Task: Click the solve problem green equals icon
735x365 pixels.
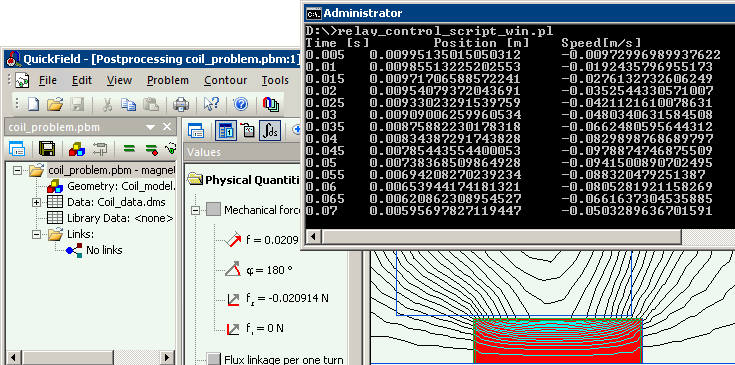Action: [x=129, y=149]
